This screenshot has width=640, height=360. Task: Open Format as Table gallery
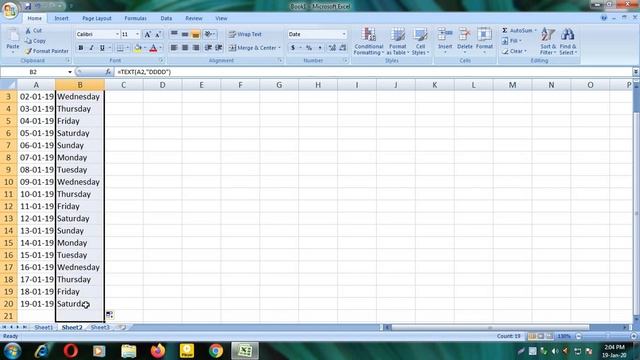click(398, 41)
